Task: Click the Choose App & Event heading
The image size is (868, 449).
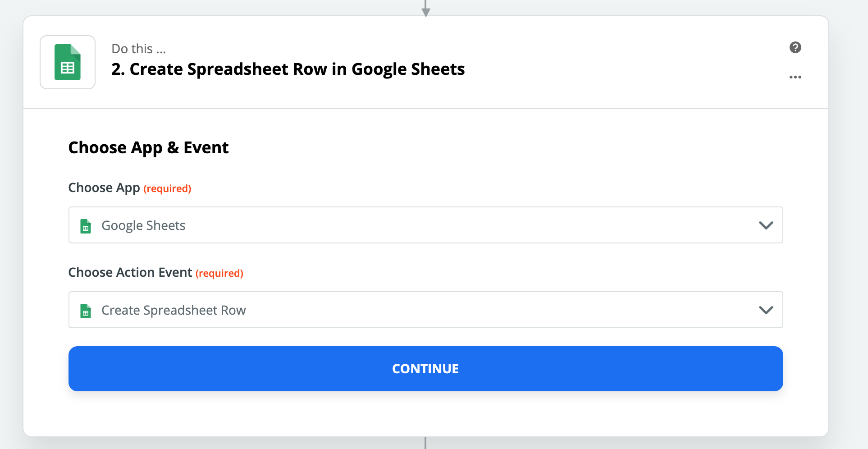Action: pyautogui.click(x=148, y=147)
